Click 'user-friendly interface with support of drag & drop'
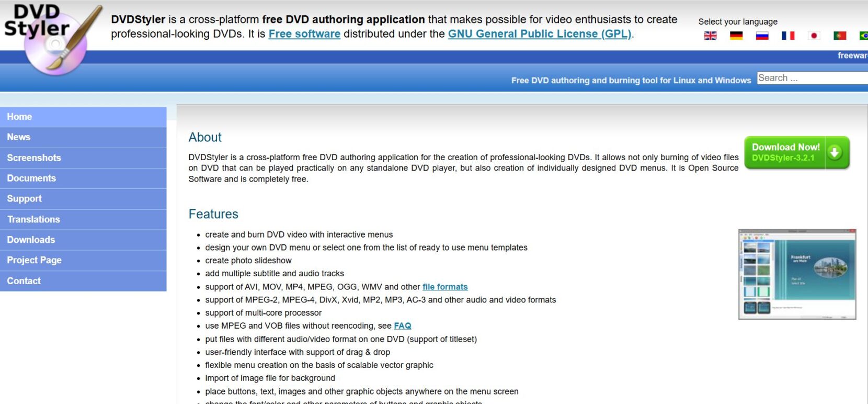Viewport: 868px width, 404px height. pos(298,352)
